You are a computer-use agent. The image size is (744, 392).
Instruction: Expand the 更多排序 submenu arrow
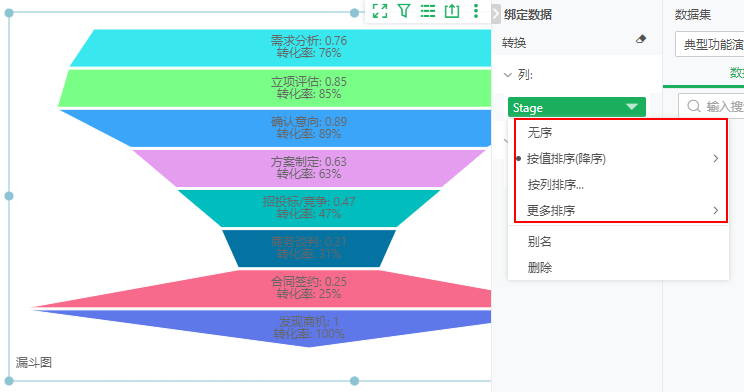tap(716, 210)
